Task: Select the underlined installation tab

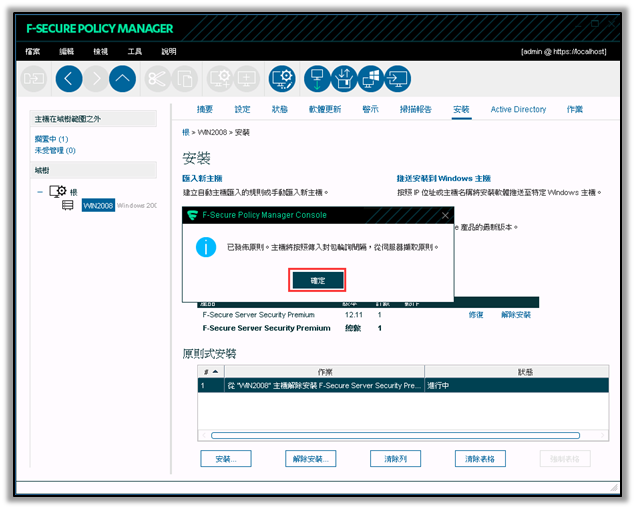Action: coord(461,109)
